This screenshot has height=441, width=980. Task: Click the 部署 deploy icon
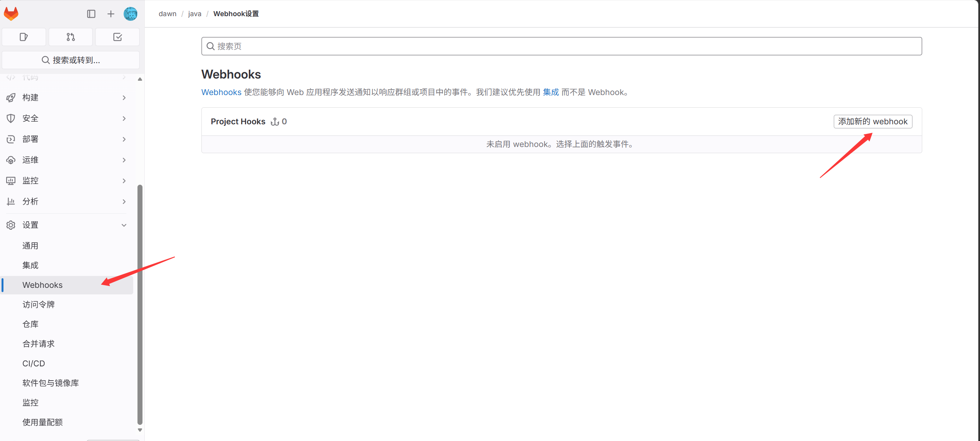click(11, 139)
